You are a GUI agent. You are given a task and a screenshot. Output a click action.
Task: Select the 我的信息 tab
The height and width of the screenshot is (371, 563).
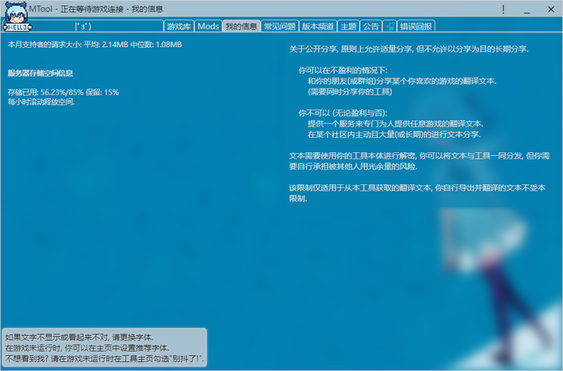click(x=241, y=26)
